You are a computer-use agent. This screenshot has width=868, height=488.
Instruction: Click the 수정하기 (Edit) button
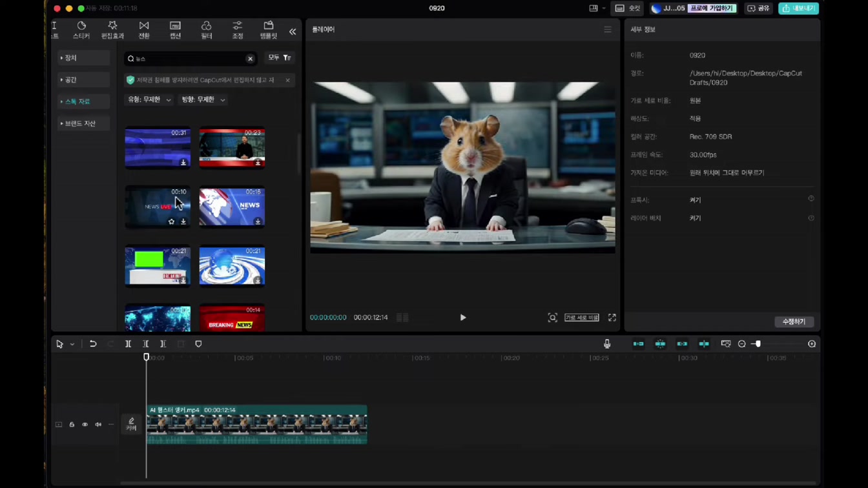pyautogui.click(x=794, y=321)
